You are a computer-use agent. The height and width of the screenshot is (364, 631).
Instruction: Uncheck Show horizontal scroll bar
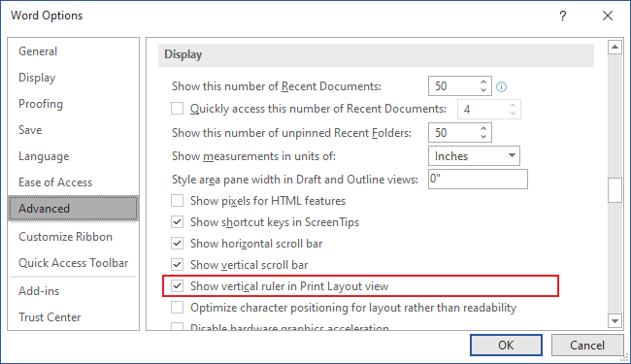tap(177, 244)
